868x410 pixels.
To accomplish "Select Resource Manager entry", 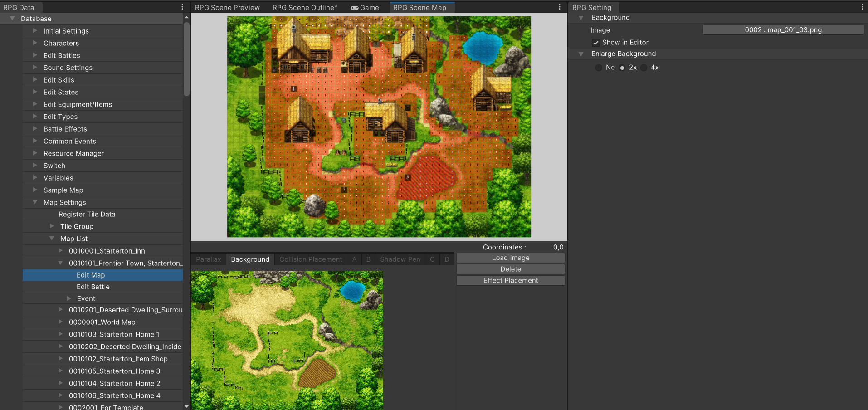I will [102, 153].
